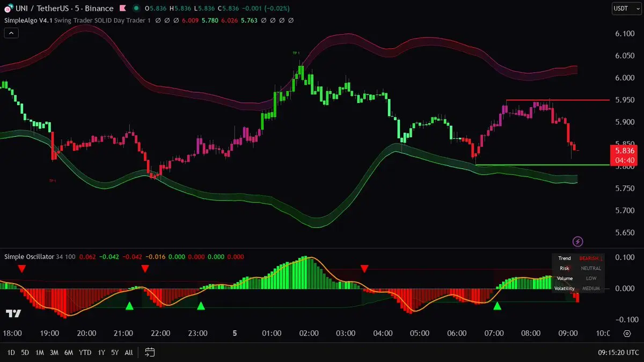Click the purple lightning bolt icon
This screenshot has width=644, height=362.
pyautogui.click(x=578, y=241)
